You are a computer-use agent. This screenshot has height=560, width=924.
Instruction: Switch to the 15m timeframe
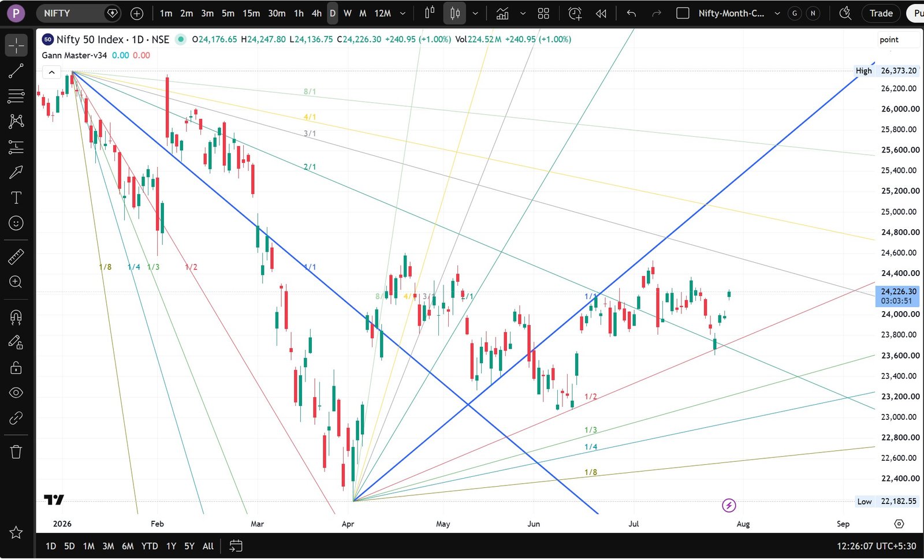251,13
